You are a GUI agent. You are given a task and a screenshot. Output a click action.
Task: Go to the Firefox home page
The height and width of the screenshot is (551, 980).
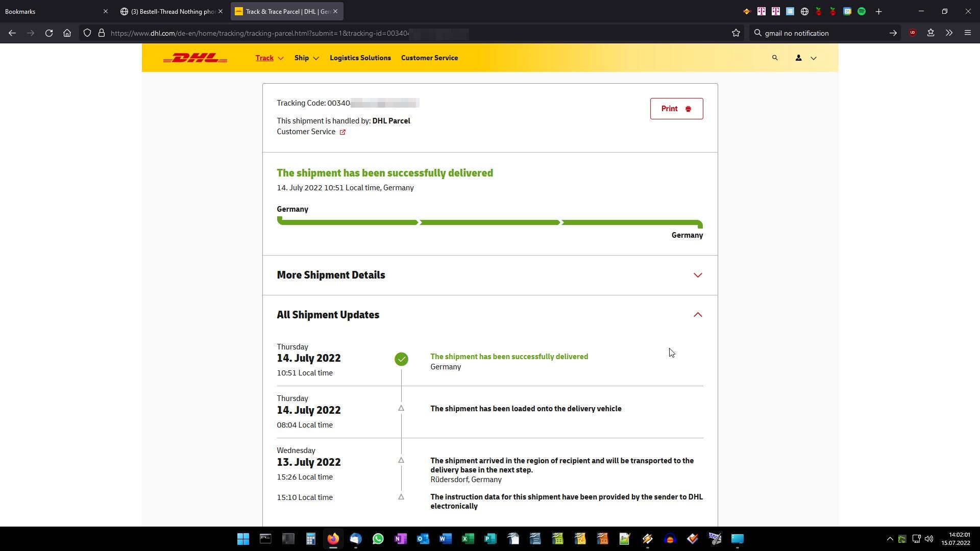(67, 33)
